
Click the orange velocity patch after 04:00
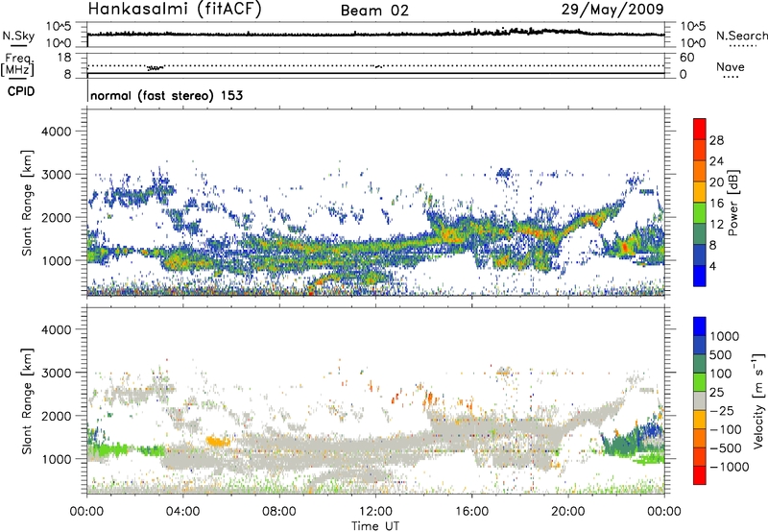tap(218, 442)
